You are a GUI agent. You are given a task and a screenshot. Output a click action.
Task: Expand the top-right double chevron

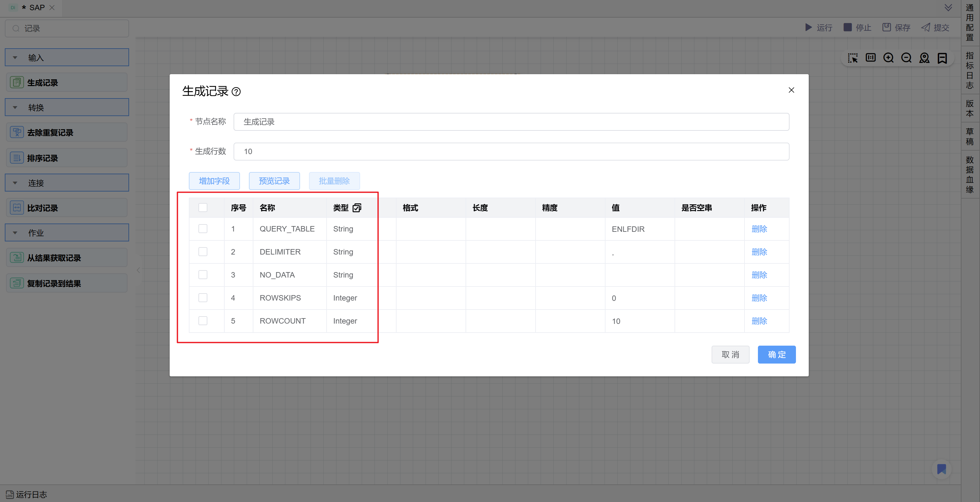point(948,8)
